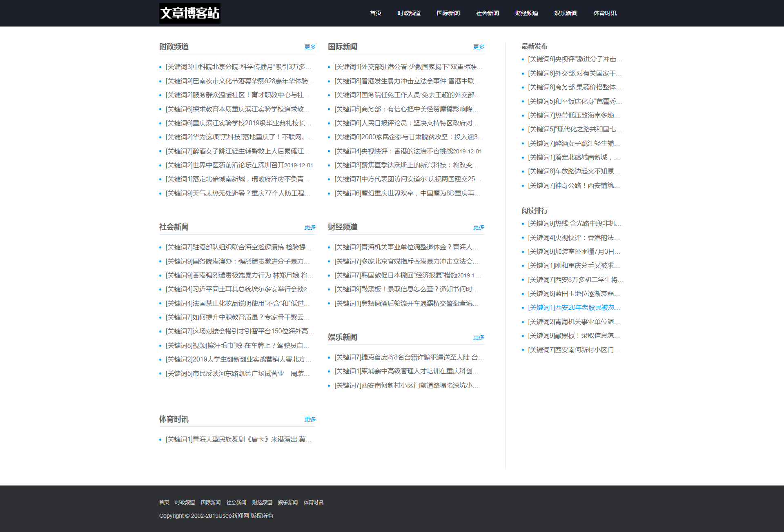Open article 柬埔寨中高级管理人才培训
This screenshot has height=532, width=784.
point(407,371)
